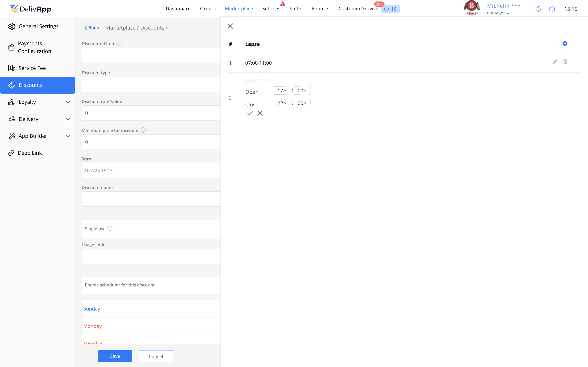The image size is (588, 367).
Task: Delete the 07:00-11:00 lapse using trash icon
Action: 565,62
